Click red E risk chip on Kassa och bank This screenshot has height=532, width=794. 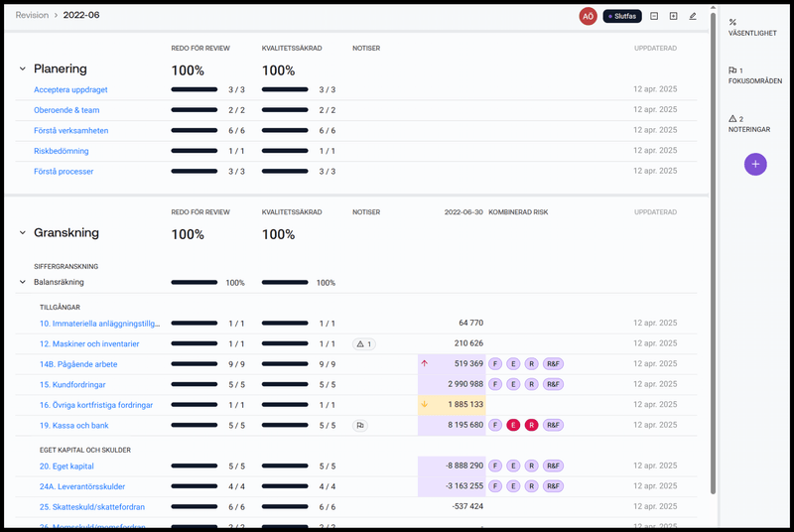(513, 425)
